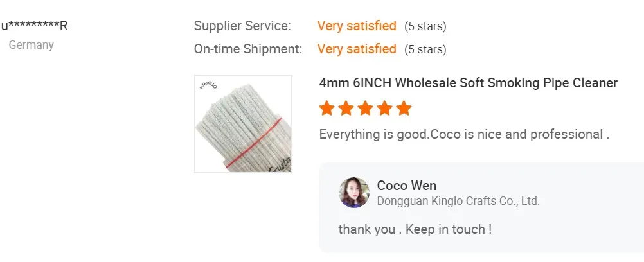Click the Supplier Service label
This screenshot has width=644, height=262.
pyautogui.click(x=242, y=26)
